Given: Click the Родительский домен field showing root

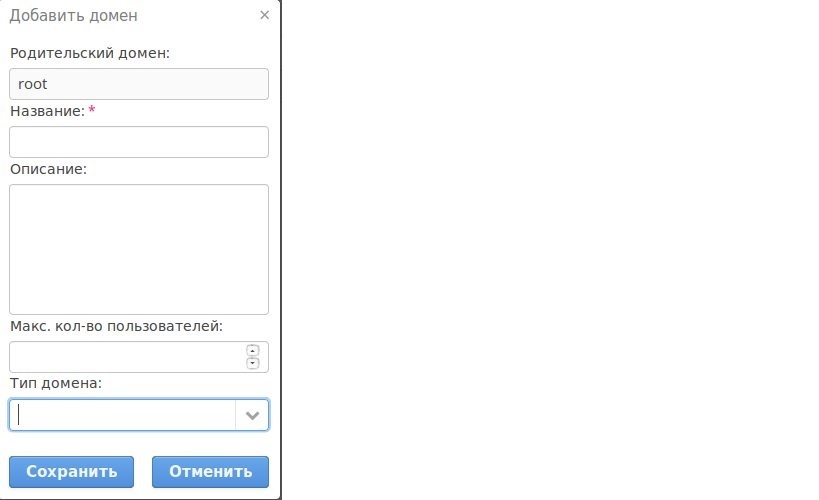Looking at the screenshot, I should [139, 84].
